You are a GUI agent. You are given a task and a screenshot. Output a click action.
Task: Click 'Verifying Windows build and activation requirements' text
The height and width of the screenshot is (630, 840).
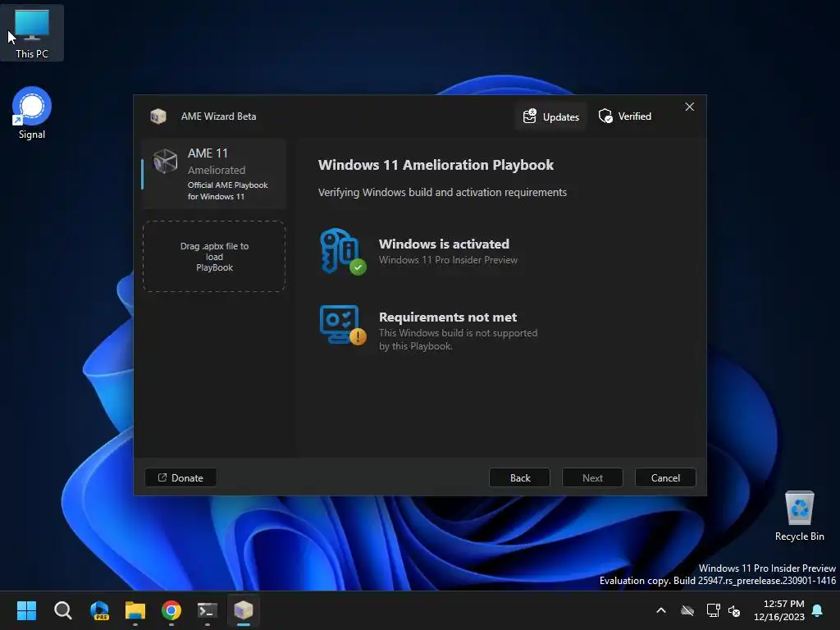coord(442,192)
